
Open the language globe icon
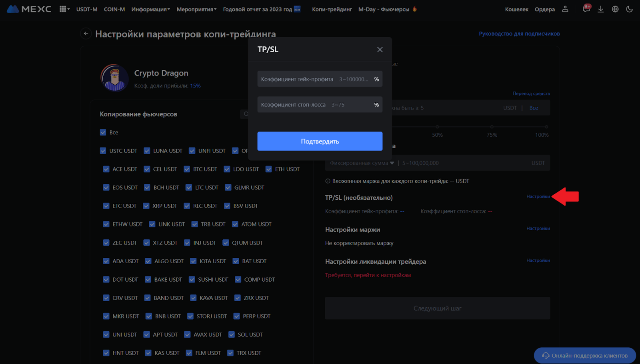coord(615,9)
